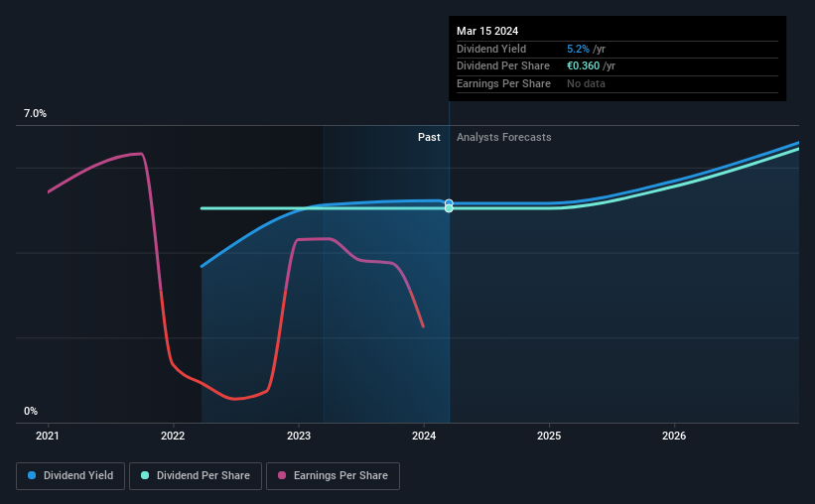This screenshot has height=504, width=815.
Task: Toggle the Dividend Per Share legend series
Action: pyautogui.click(x=196, y=476)
